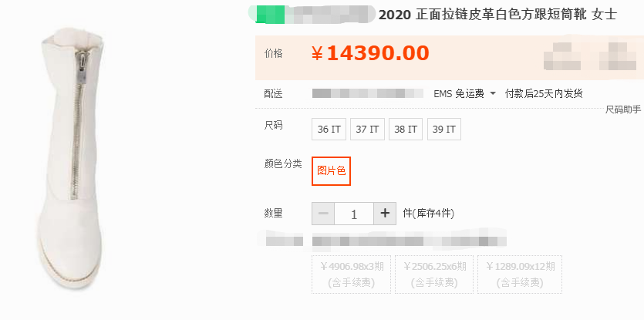The width and height of the screenshot is (644, 320).
Task: Click the product title text 正面拉链皮革白色方跟短筒靴
Action: point(501,15)
